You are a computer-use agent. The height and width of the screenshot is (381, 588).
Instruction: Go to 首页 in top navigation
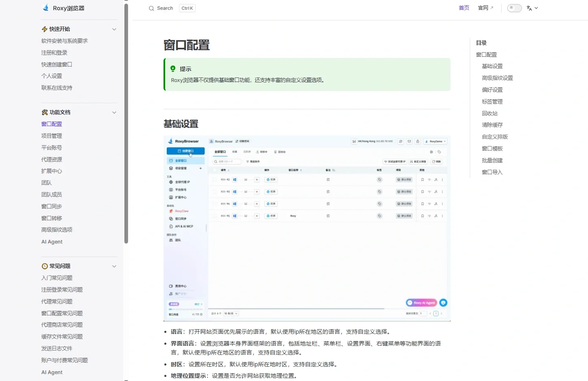[x=464, y=8]
